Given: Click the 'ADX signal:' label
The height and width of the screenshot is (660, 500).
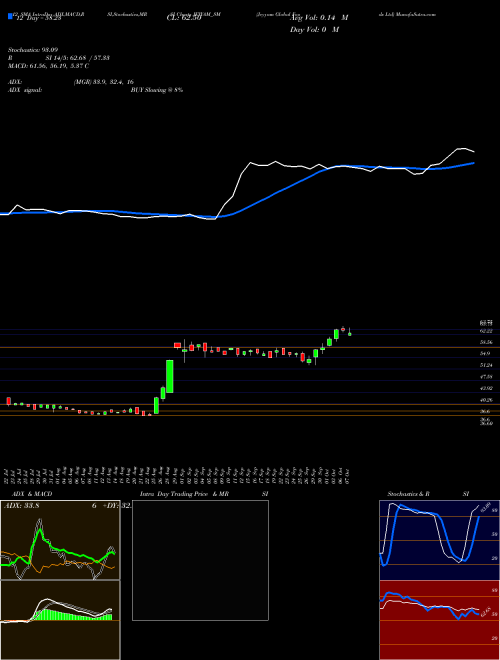Looking at the screenshot, I should click(25, 90).
